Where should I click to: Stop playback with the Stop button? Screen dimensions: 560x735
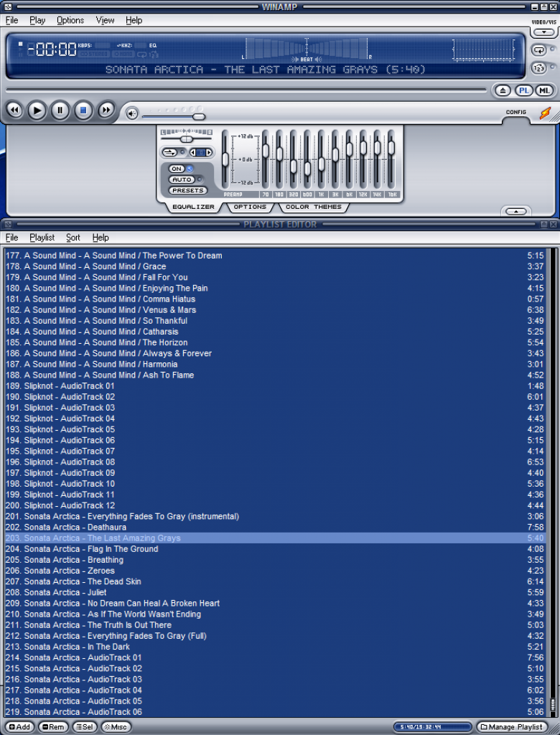(83, 111)
